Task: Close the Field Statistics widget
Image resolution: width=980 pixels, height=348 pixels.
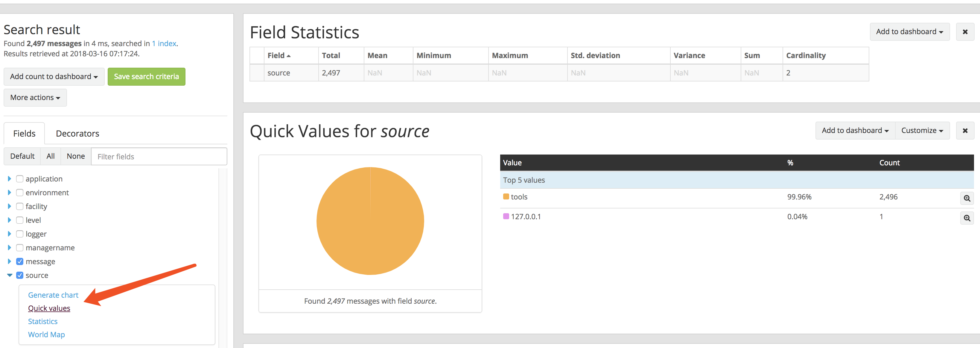Action: [965, 32]
